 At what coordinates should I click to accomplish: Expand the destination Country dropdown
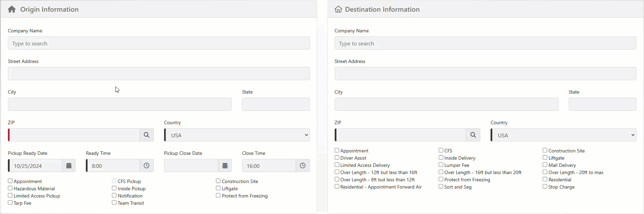tap(564, 135)
